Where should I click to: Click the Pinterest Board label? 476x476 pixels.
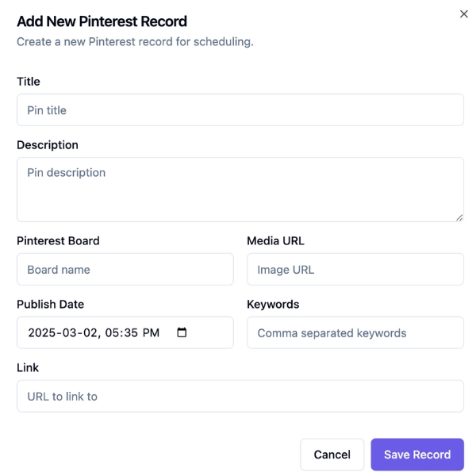pos(58,240)
